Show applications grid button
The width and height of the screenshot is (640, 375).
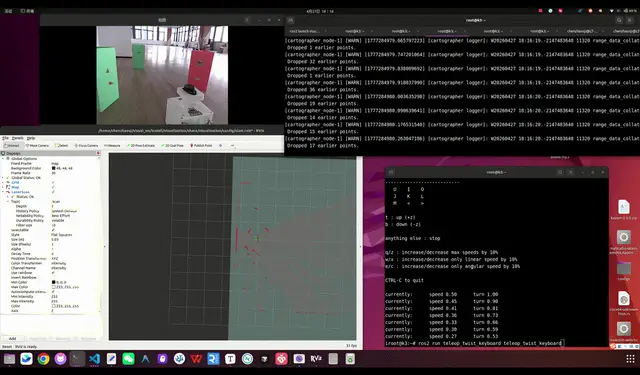[x=630, y=359]
